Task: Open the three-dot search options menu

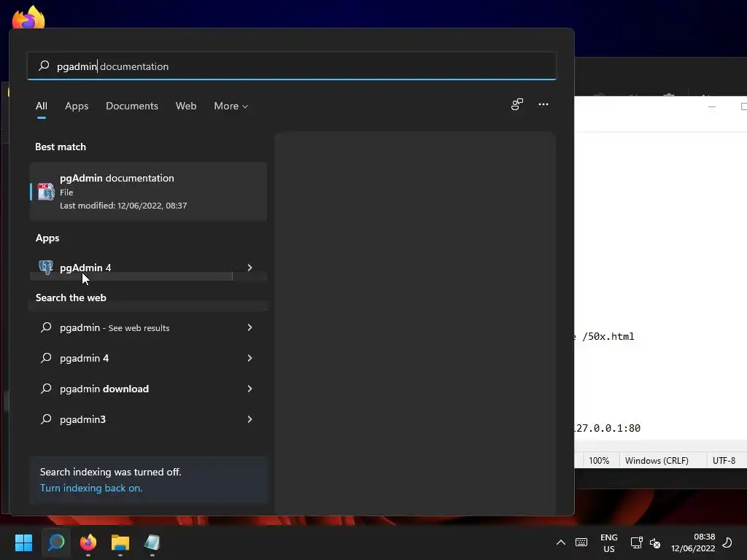Action: (x=543, y=104)
